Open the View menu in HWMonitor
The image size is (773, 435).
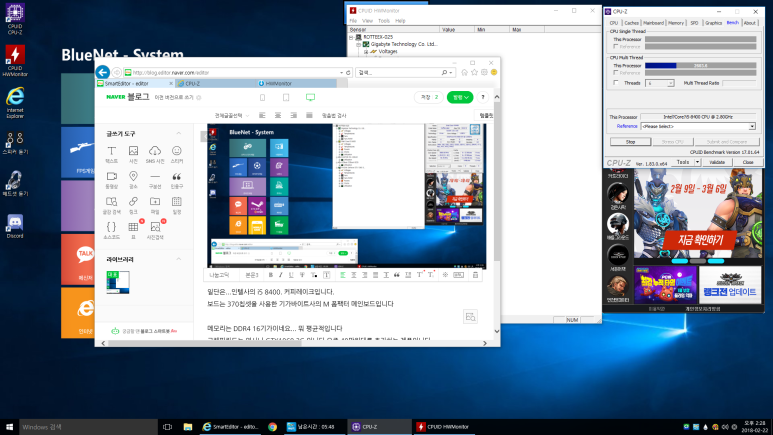[368, 21]
